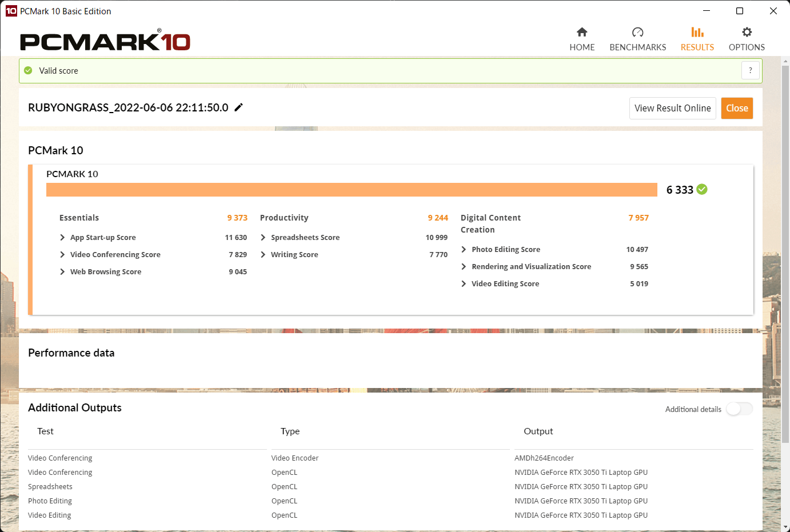790x532 pixels.
Task: Click the PCMARK 10 logo
Action: pos(105,41)
